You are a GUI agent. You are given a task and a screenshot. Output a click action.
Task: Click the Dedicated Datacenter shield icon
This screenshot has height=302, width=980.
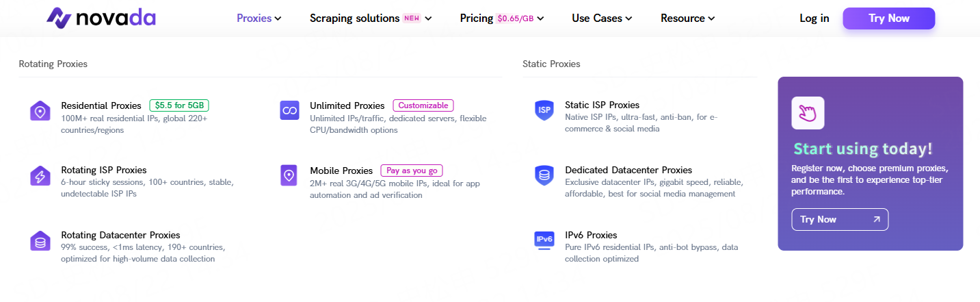point(544,175)
